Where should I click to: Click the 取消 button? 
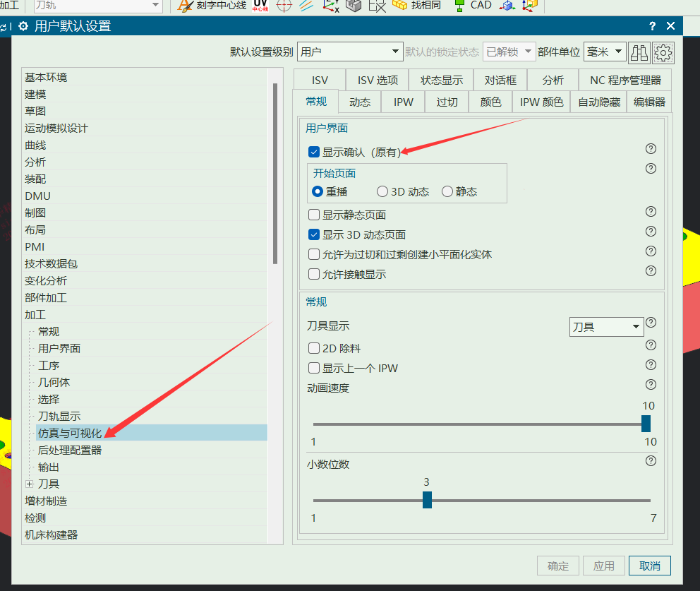pyautogui.click(x=650, y=566)
